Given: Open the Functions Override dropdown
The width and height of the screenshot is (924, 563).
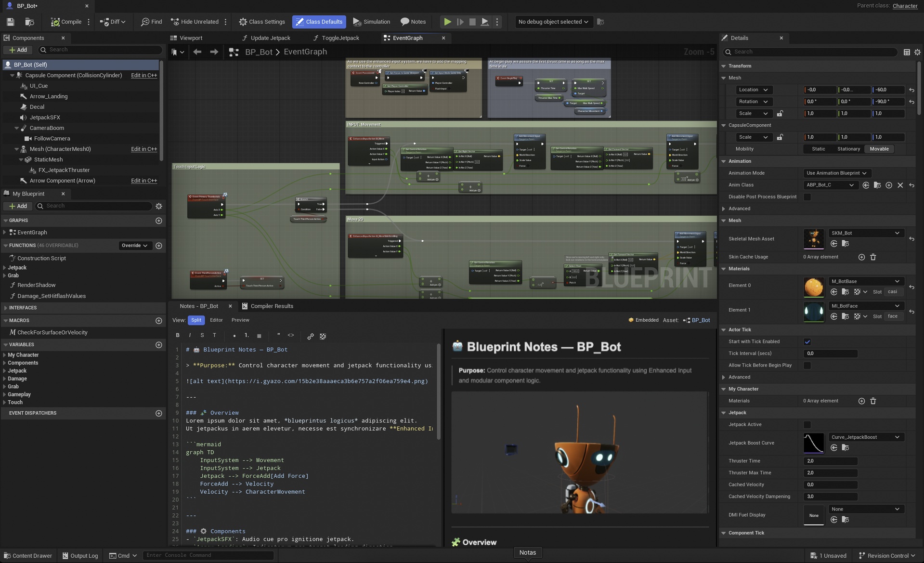Looking at the screenshot, I should [135, 246].
